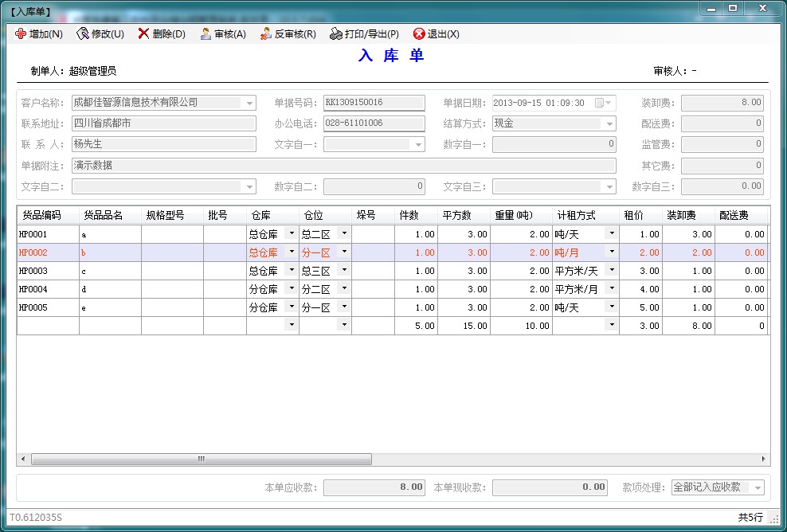The height and width of the screenshot is (532, 787).
Task: Open 计租方式 dropdown for row HP0003
Action: 611,270
